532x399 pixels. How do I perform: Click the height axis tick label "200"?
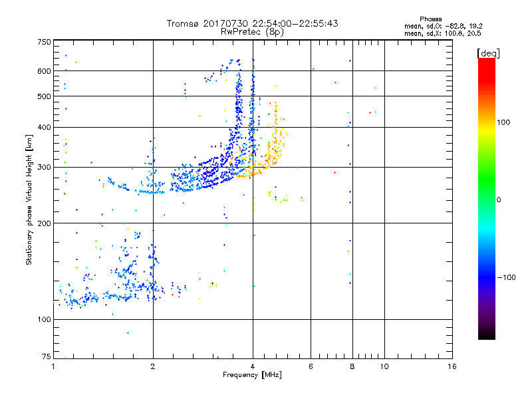pos(44,223)
